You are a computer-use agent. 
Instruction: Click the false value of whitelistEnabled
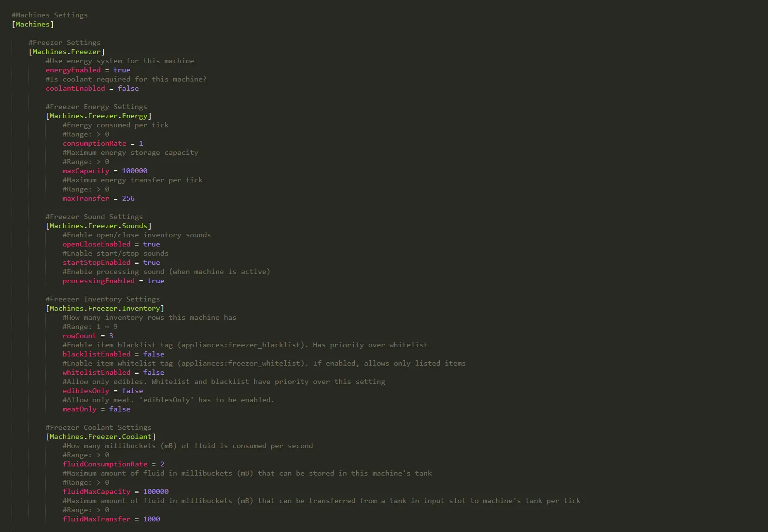pos(154,372)
